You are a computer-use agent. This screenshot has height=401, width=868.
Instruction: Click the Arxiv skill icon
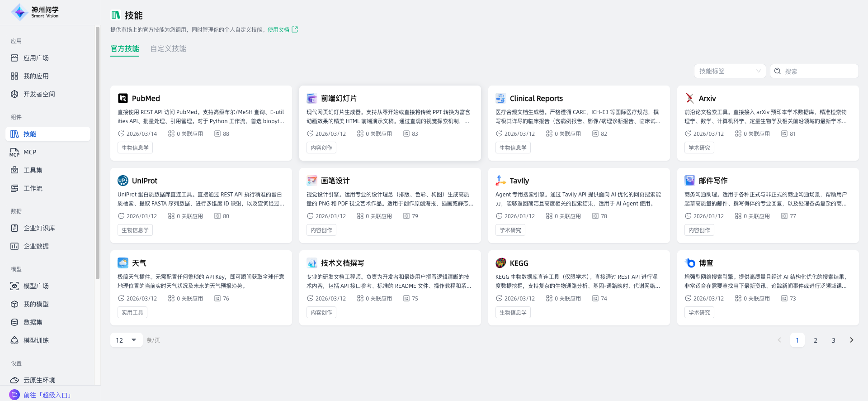click(x=689, y=98)
